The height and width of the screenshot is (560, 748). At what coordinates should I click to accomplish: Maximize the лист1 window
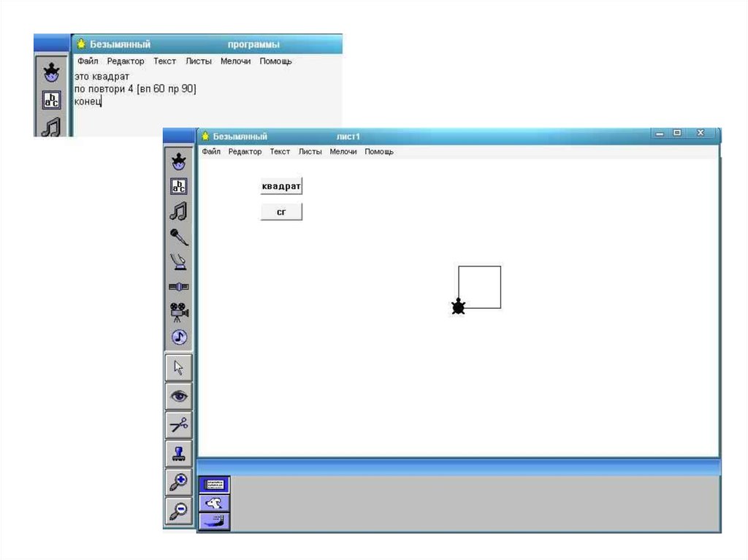[677, 133]
